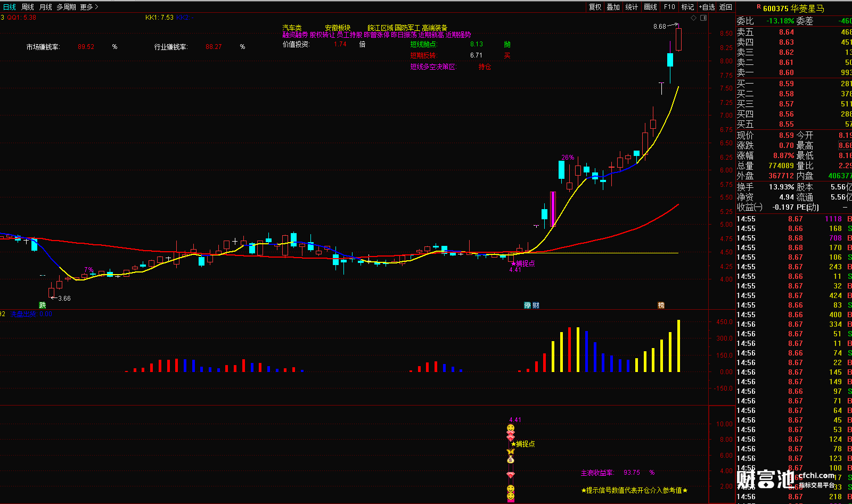
Task: Click the 市场赚钱率 value 89.52
Action: pyautogui.click(x=86, y=47)
